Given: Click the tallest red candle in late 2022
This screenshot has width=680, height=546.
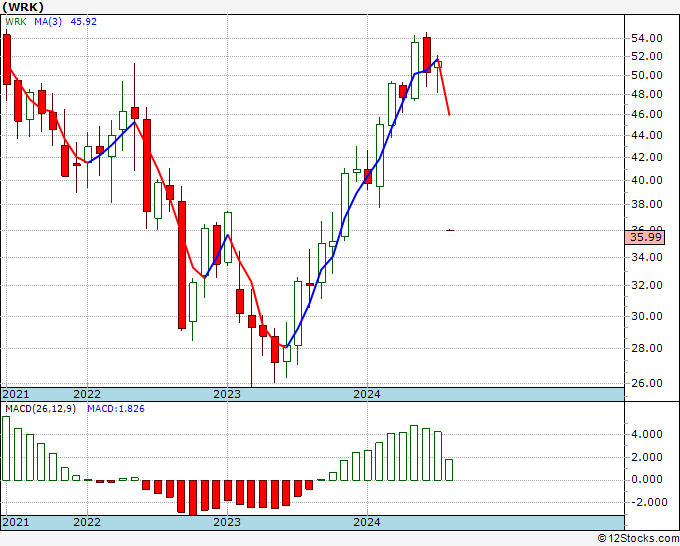Looking at the screenshot, I should click(x=182, y=265).
